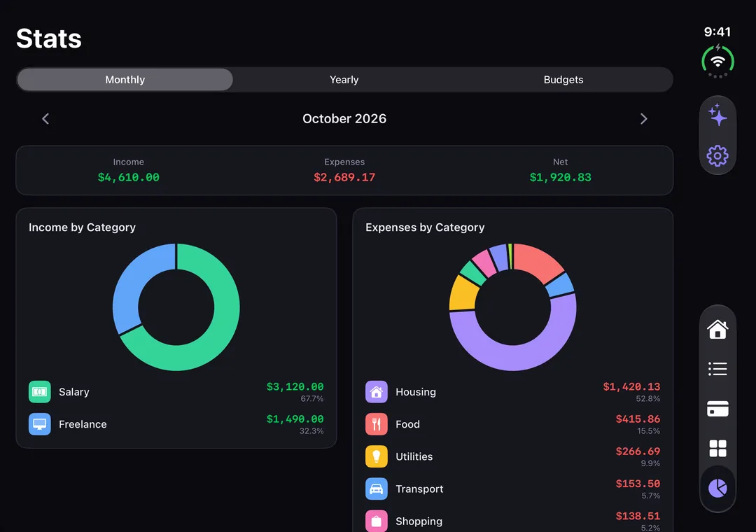Image resolution: width=756 pixels, height=532 pixels.
Task: Click the yellow Utilities segment of expenses donut
Action: coord(463,294)
